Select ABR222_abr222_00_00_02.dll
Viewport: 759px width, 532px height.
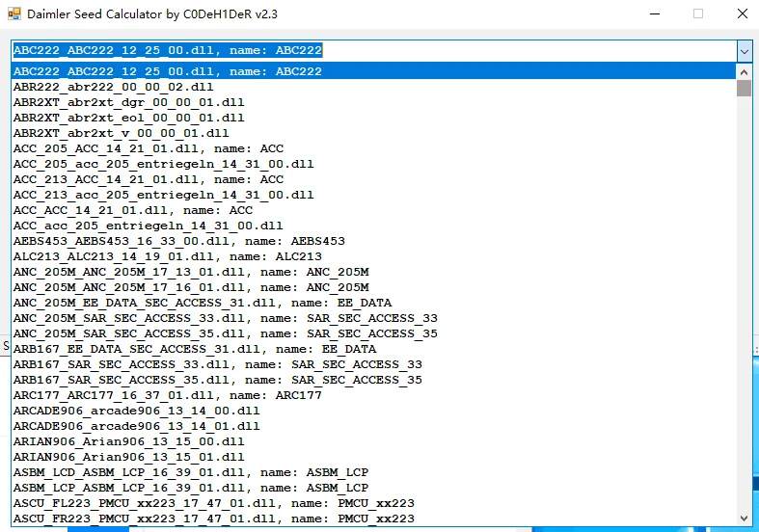pyautogui.click(x=373, y=87)
